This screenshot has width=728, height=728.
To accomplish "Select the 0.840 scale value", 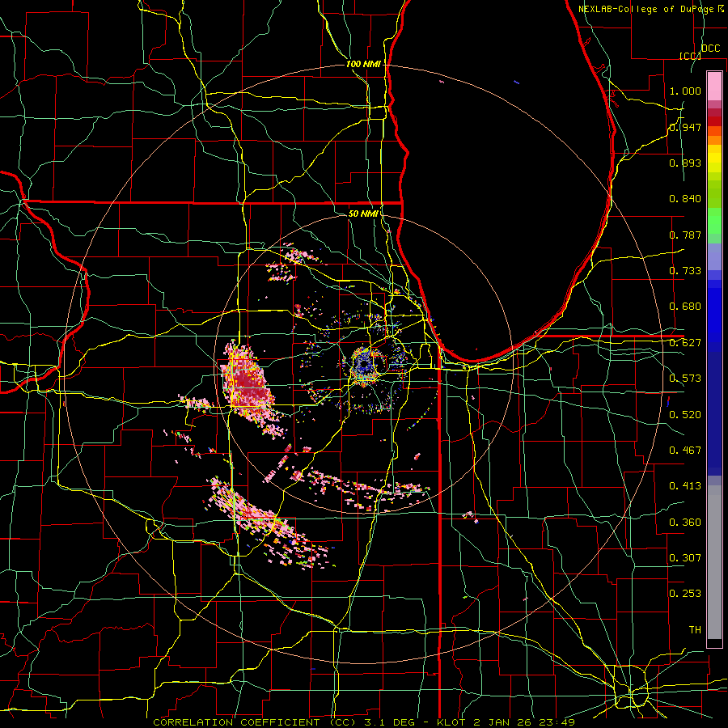I will point(685,199).
